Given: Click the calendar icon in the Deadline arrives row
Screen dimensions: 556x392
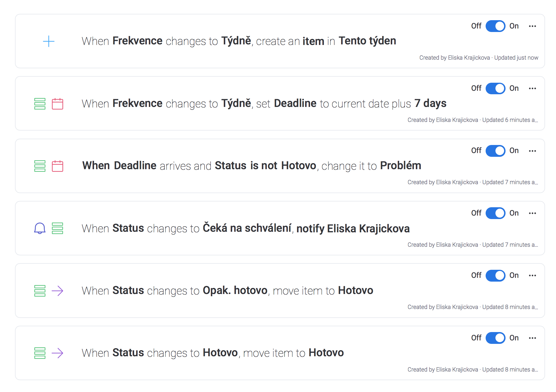Looking at the screenshot, I should (x=57, y=166).
